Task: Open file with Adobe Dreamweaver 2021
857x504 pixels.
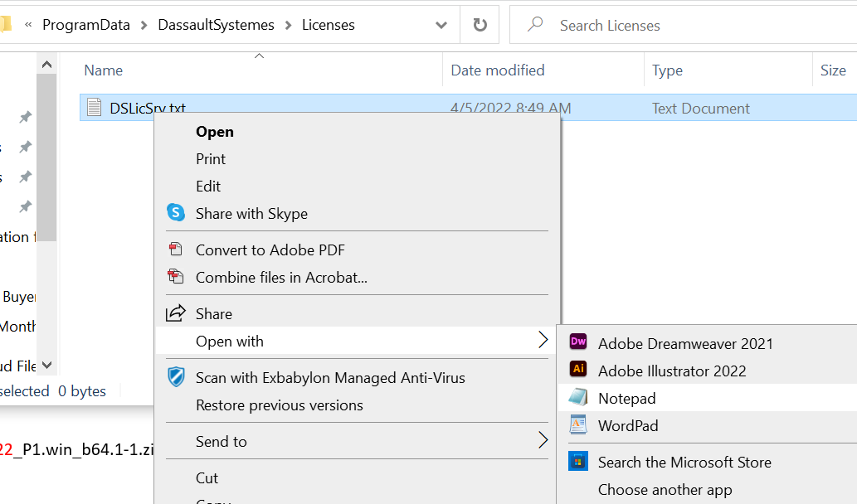Action: pyautogui.click(x=685, y=343)
